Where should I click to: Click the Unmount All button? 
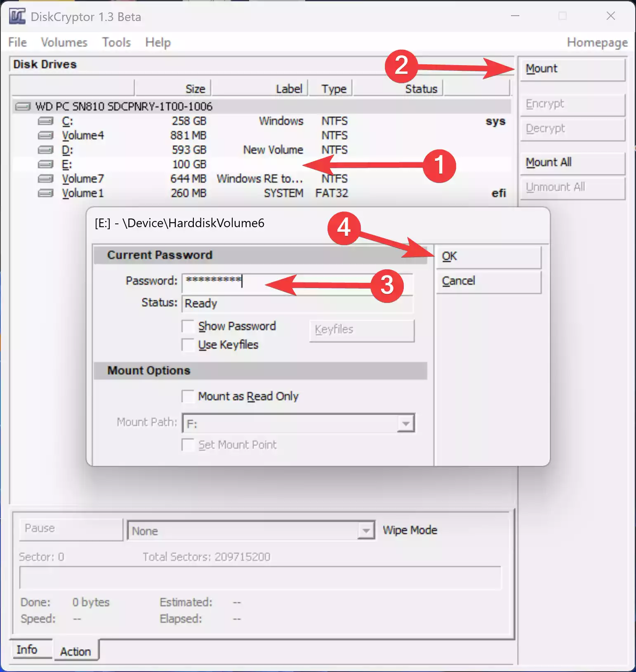[x=573, y=188]
